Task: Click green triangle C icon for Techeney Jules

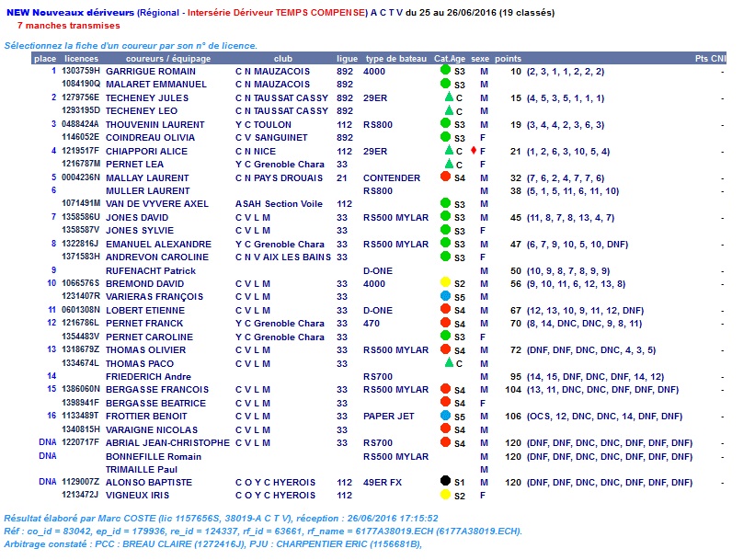Action: (449, 97)
